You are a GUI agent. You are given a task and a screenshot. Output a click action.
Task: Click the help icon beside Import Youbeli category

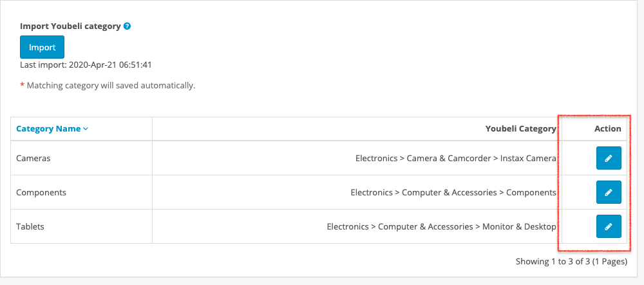tap(128, 26)
